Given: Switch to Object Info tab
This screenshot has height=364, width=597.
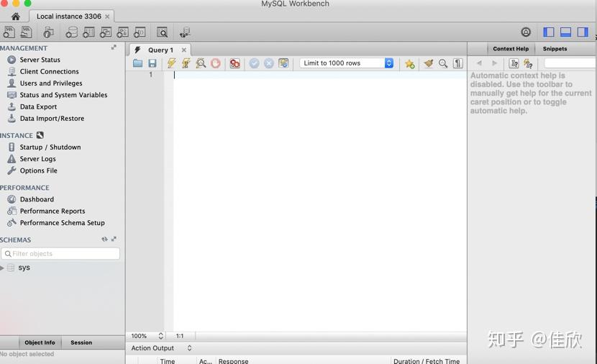Looking at the screenshot, I should [x=40, y=342].
